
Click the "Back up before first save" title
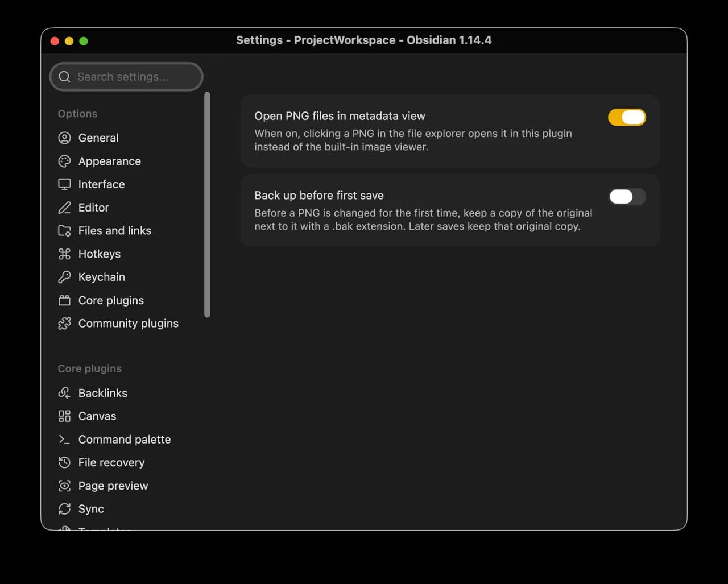(319, 196)
